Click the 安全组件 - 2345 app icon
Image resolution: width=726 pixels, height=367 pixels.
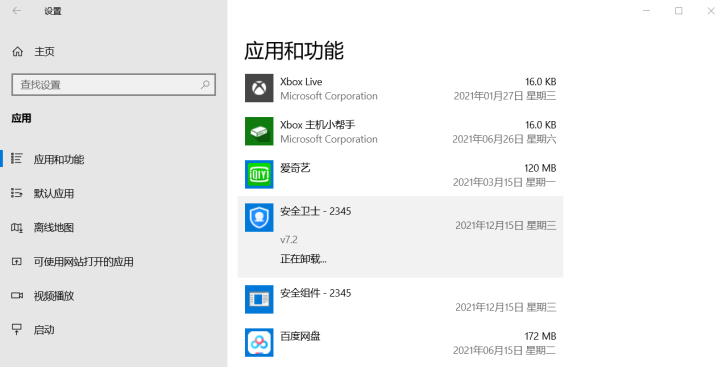259,299
